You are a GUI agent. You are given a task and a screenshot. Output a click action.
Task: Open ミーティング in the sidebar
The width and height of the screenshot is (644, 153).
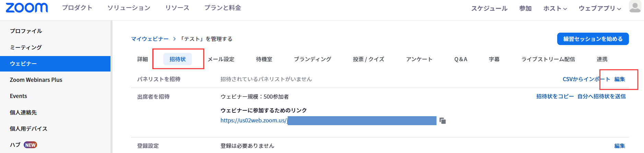(26, 47)
